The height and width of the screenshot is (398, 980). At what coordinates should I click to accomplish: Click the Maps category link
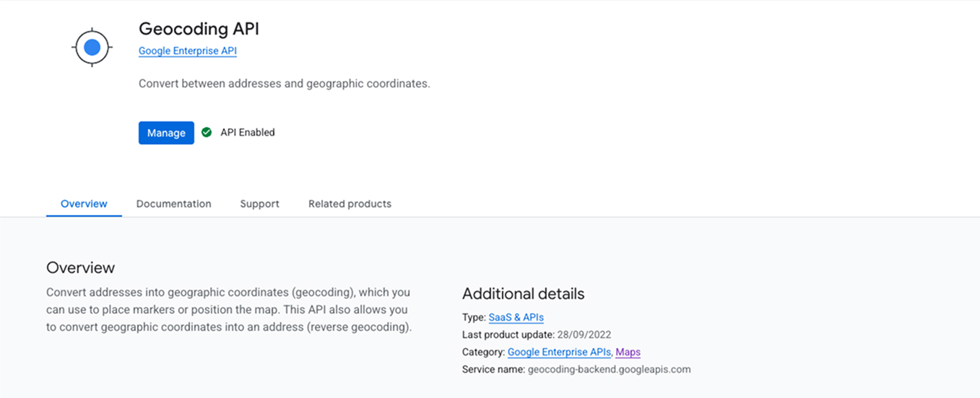[x=628, y=352]
